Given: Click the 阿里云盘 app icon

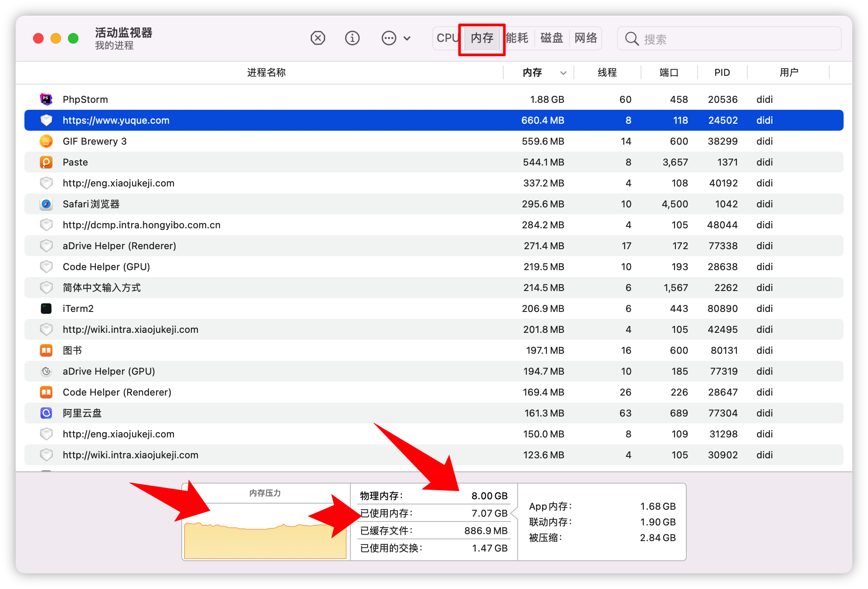Looking at the screenshot, I should click(46, 413).
